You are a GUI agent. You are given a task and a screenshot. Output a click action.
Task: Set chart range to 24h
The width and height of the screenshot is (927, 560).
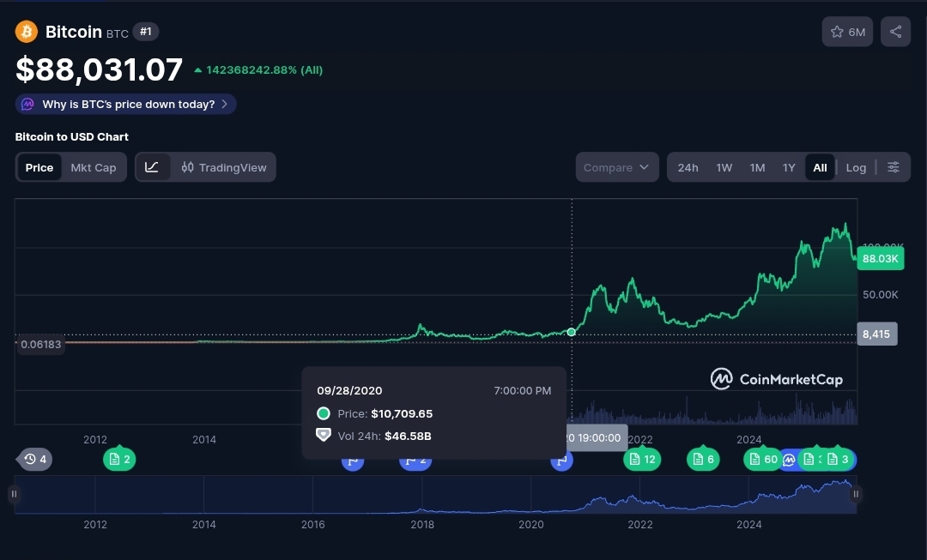tap(688, 167)
